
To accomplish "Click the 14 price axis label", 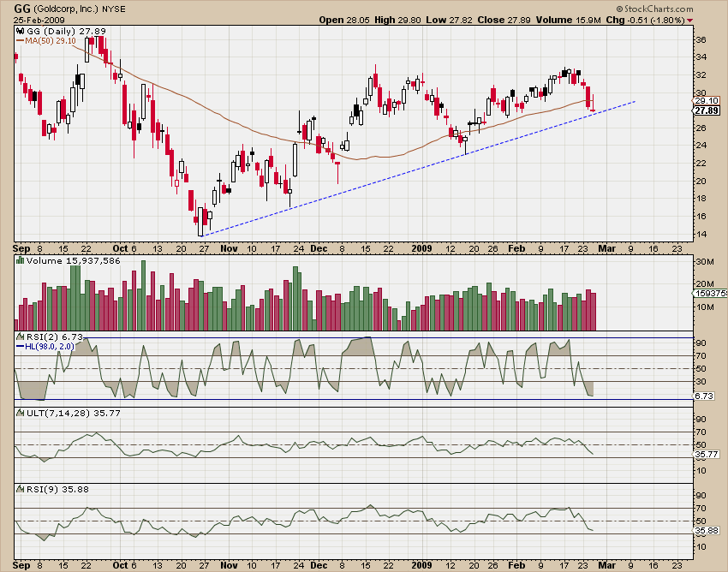I will coord(701,234).
